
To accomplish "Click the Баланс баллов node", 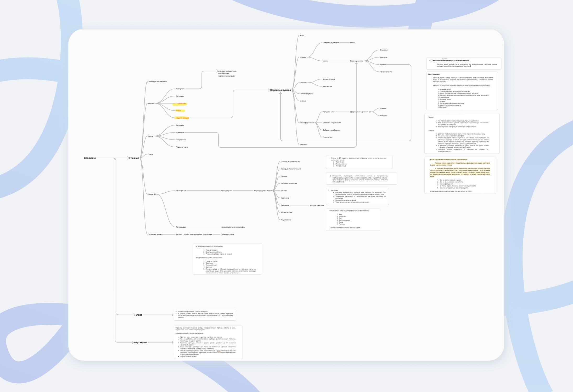I will pos(286,212).
